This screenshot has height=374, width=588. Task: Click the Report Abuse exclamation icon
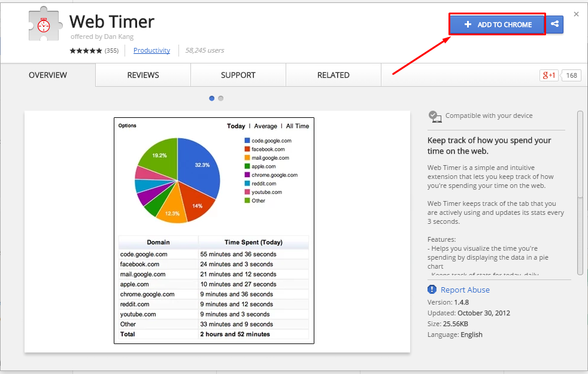click(432, 289)
